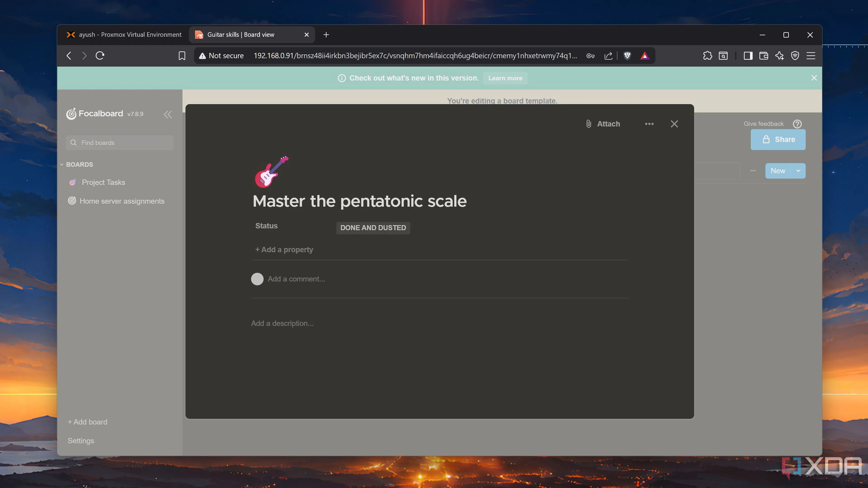Open the New button dropdown arrow
Image resolution: width=868 pixels, height=488 pixels.
[x=798, y=171]
